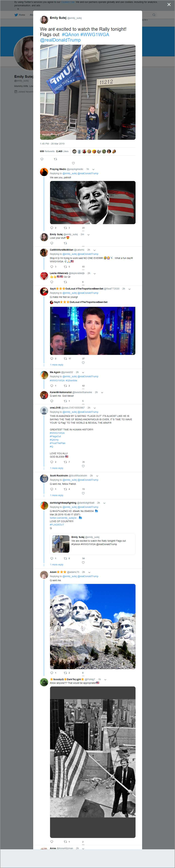Screen dimensions: 175x868
Task: Expand options chevron on CatWillifordMcMillan's reply
Action: [94, 250]
